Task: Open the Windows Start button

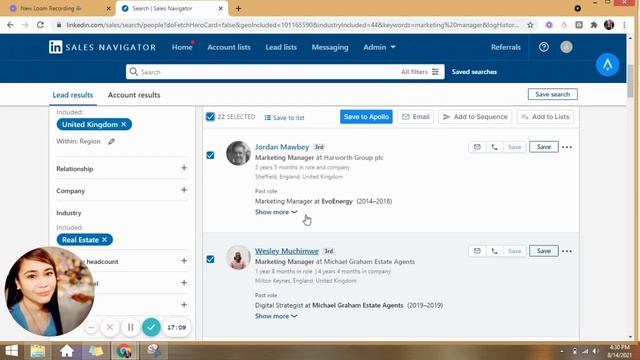Action: (11, 351)
